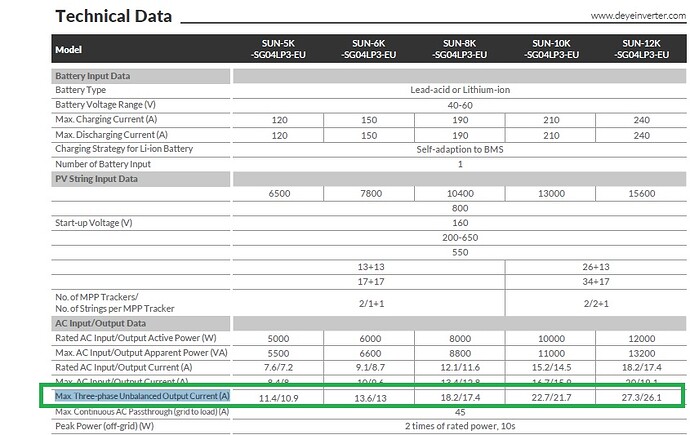Select the SUN-5K-SG04LP3-EU column header
The image size is (690, 435).
pyautogui.click(x=278, y=49)
